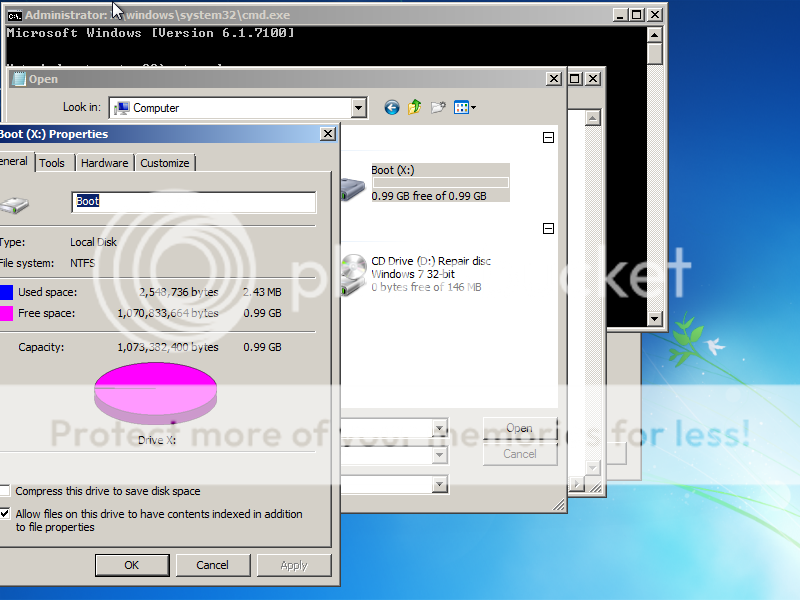Screen dimensions: 800x600
Task: Click the Back arrow in Open dialog
Action: [391, 107]
